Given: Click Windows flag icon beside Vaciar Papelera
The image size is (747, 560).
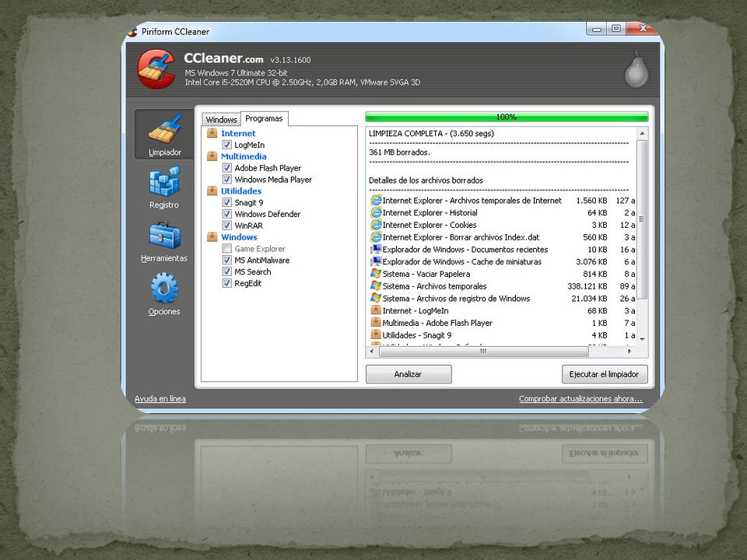Looking at the screenshot, I should tap(376, 274).
